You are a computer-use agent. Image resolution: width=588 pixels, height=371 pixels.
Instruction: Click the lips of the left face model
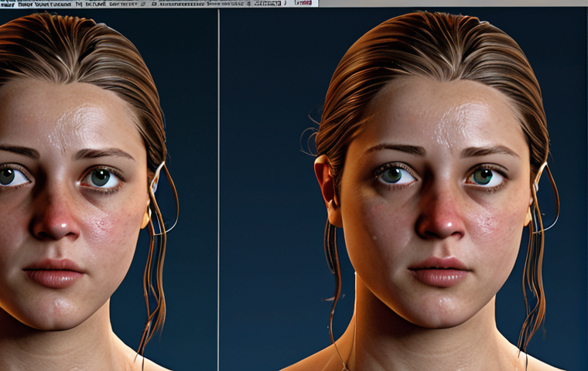pos(54,273)
